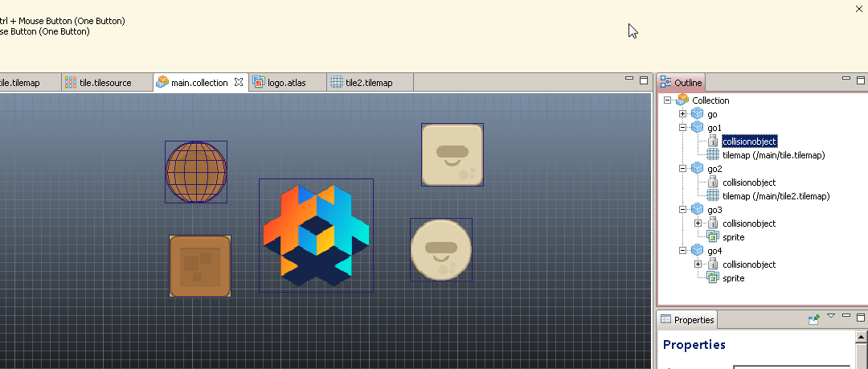868x369 pixels.
Task: Switch to the tile2.tilemap tab
Action: click(x=370, y=83)
